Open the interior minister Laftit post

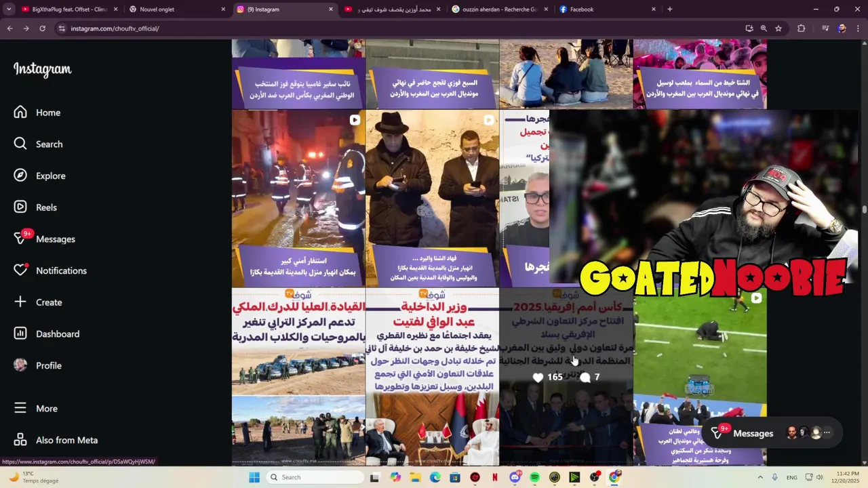coord(432,376)
